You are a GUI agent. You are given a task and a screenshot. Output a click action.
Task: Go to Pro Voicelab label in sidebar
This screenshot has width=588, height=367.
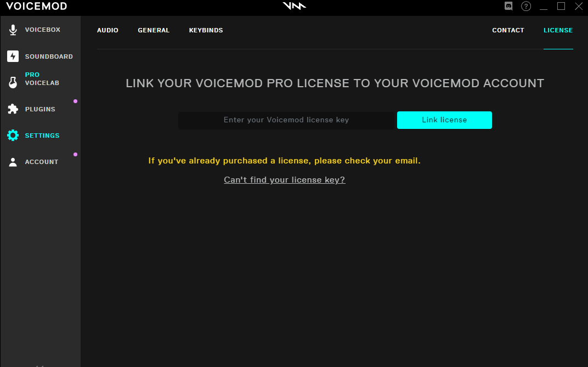coord(42,79)
